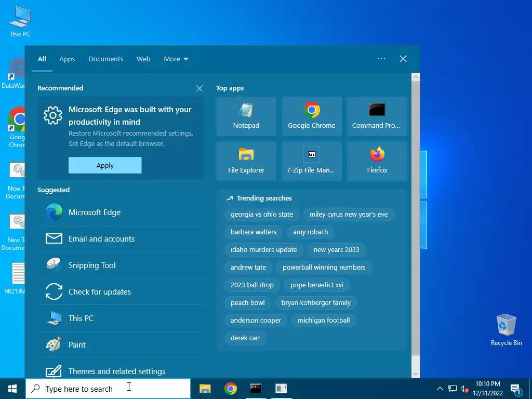Select Check for updates suggestion
The height and width of the screenshot is (399, 532).
(121, 292)
